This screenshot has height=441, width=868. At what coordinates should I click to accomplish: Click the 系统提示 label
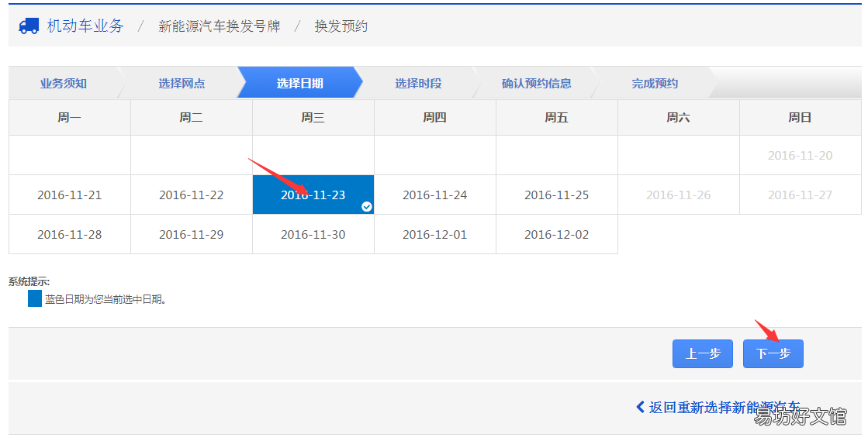tap(29, 281)
